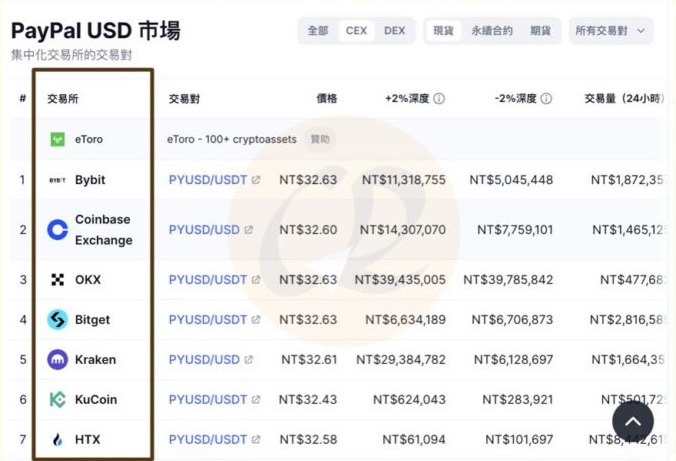Sort by the +2%深度 column header
Screen dimensions: 676x461
[x=407, y=99]
